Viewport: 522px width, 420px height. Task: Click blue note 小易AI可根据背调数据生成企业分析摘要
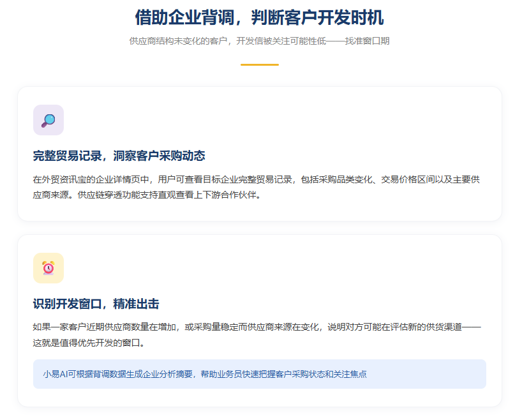[x=260, y=374]
